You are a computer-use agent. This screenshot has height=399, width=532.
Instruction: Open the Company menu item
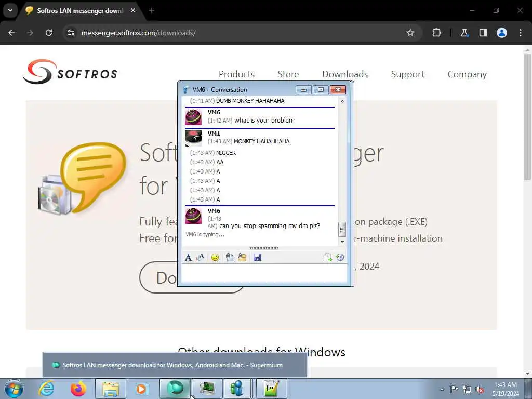click(467, 74)
